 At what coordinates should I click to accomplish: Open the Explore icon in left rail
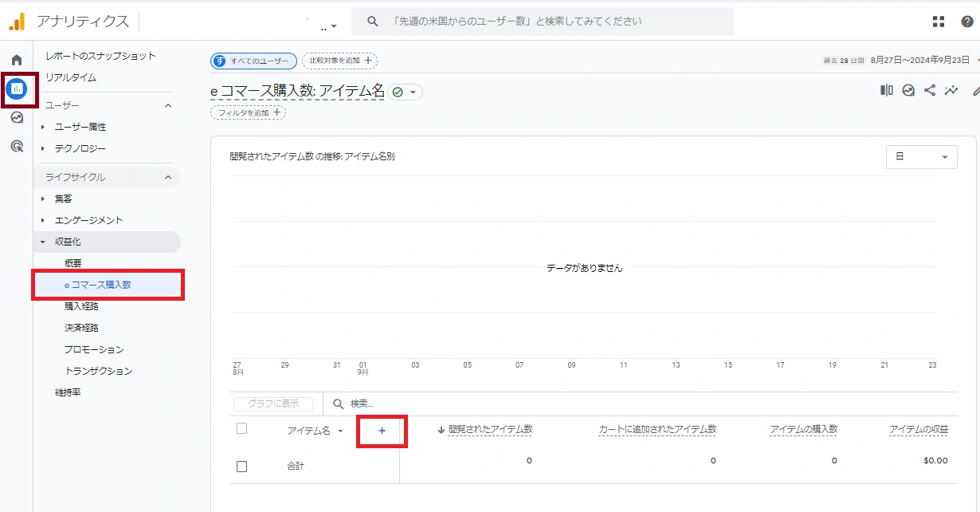point(17,117)
